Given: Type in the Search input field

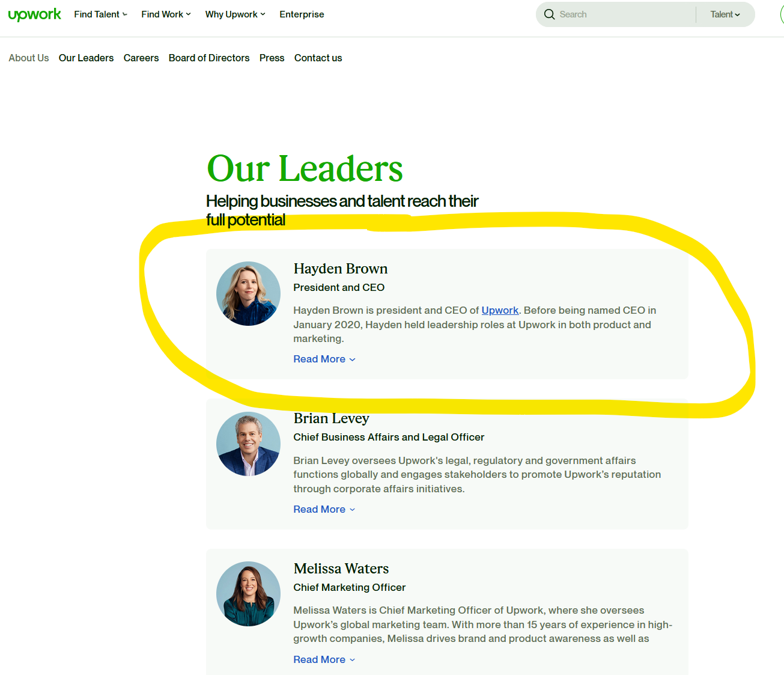Looking at the screenshot, I should tap(625, 14).
